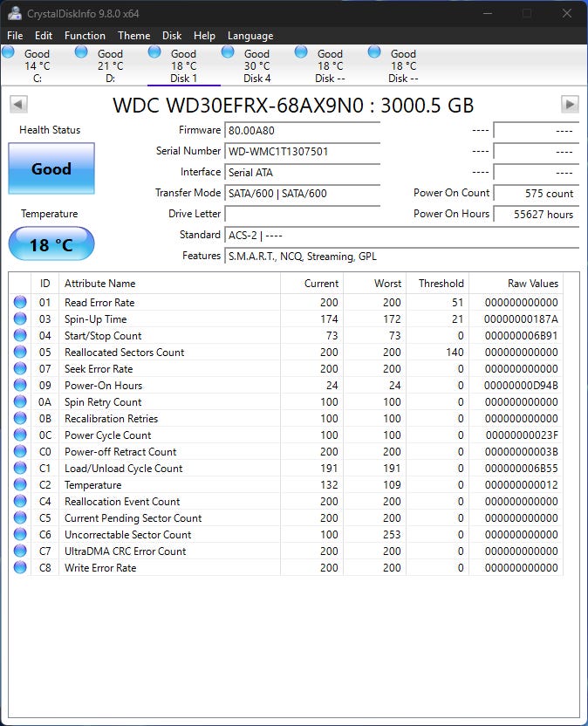Click status icon for Reallocation Event Count
588x726 pixels.
click(20, 501)
